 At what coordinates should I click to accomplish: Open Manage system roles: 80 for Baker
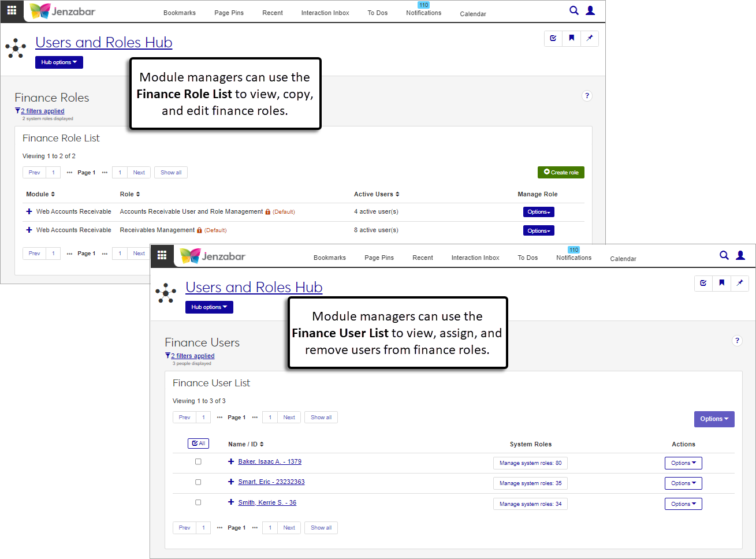(x=530, y=463)
